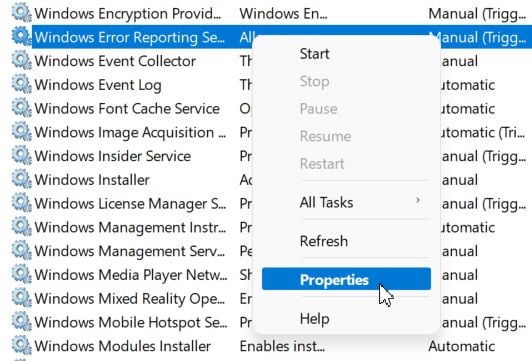Click gear icon next to Windows Installer
Screen dimensions: 532x361
pos(22,179)
